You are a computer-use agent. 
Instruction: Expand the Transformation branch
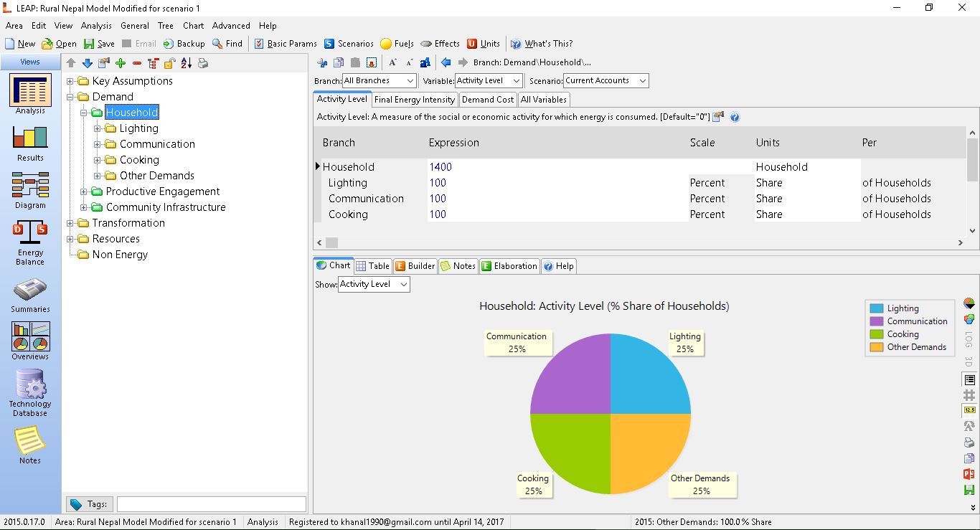70,223
